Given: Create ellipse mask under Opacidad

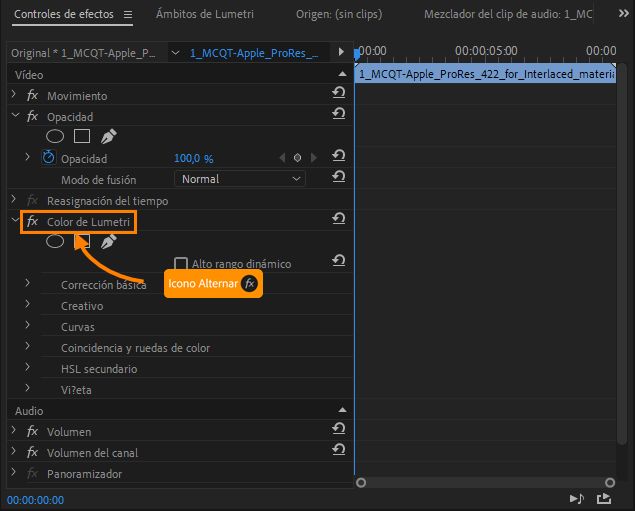Looking at the screenshot, I should (x=55, y=136).
